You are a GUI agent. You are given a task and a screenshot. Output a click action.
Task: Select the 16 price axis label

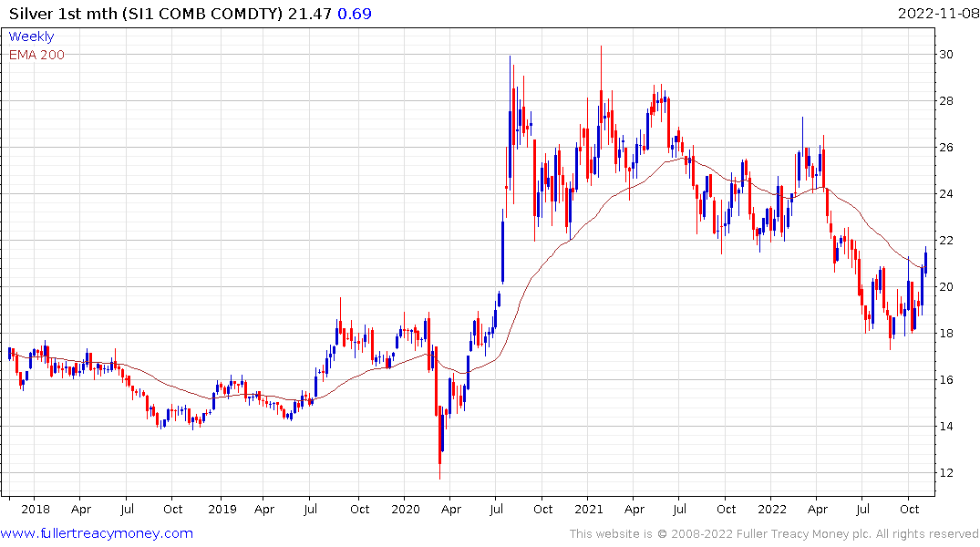[945, 380]
